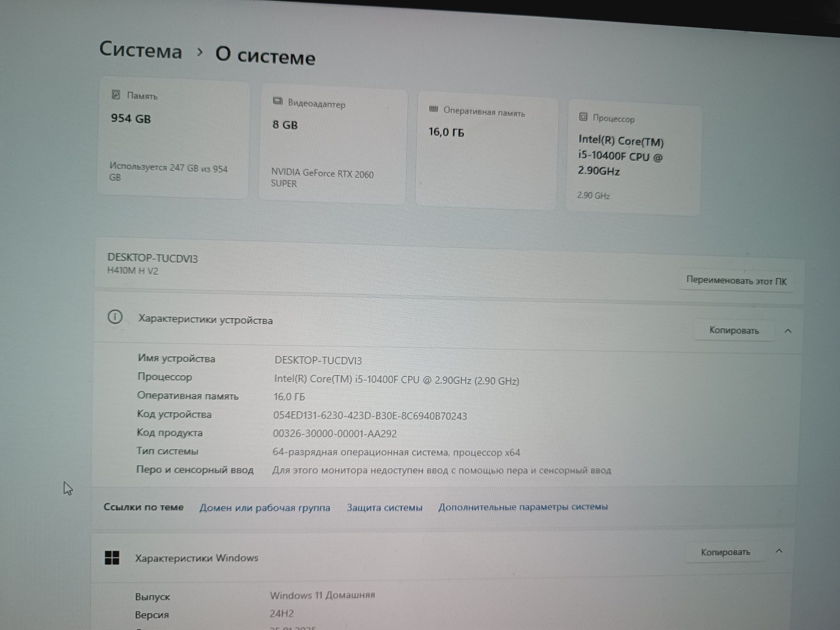Click the Windows logo beside Характеристики Windows
Viewport: 840px width, 630px height.
tap(112, 557)
